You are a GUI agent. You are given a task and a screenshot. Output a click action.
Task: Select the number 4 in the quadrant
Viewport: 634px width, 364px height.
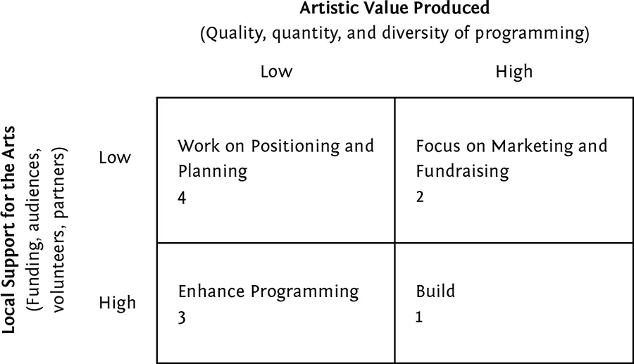[182, 198]
